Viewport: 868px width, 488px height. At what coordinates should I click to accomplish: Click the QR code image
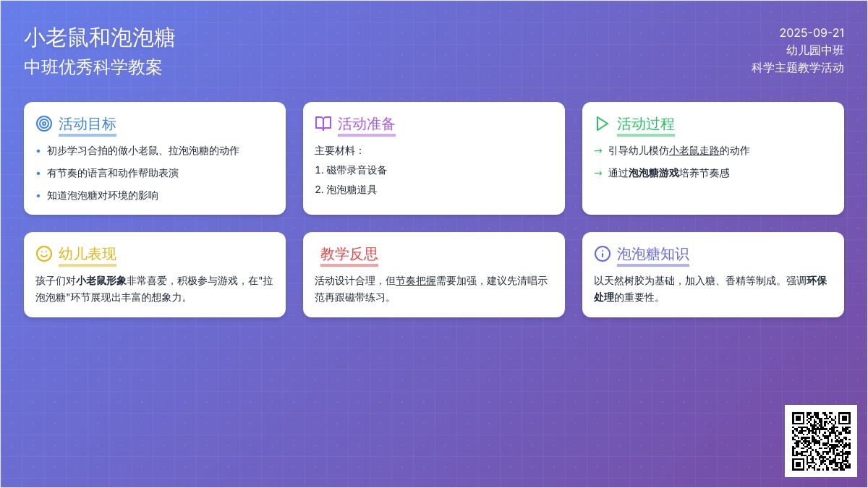coord(820,440)
